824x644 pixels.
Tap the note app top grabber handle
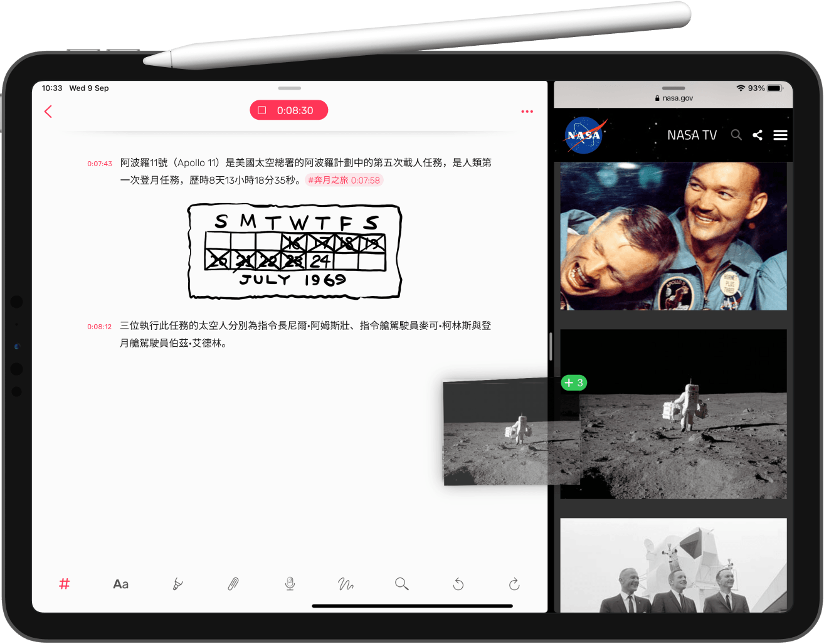(289, 88)
